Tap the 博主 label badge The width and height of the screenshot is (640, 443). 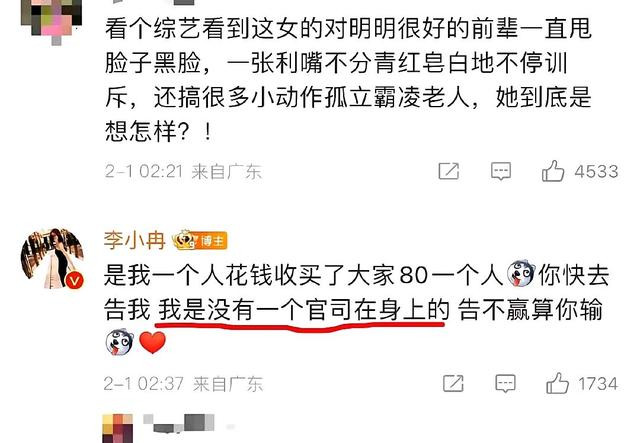212,241
